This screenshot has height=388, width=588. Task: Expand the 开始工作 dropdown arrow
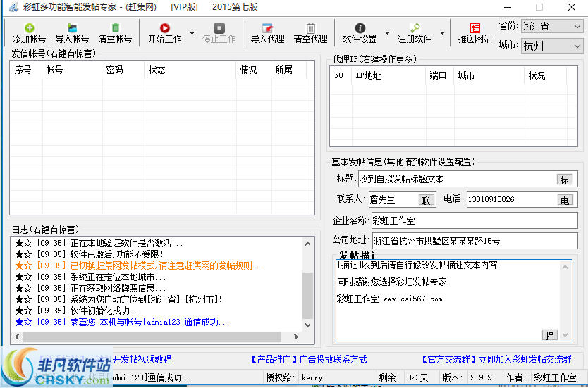point(192,33)
